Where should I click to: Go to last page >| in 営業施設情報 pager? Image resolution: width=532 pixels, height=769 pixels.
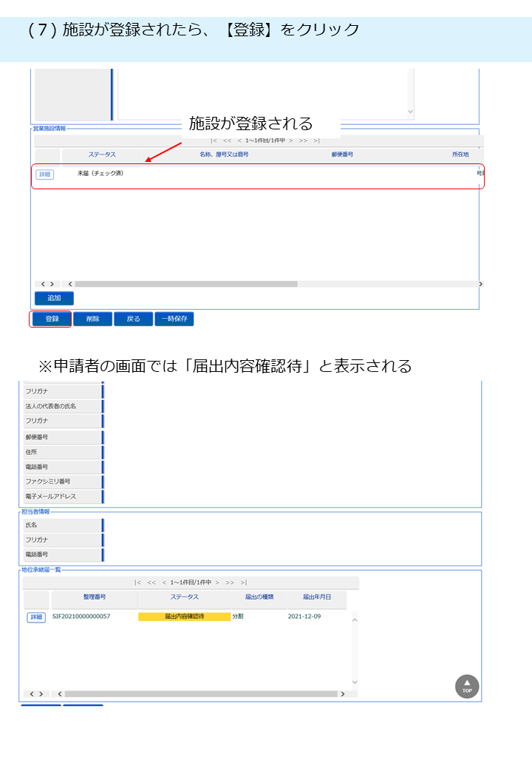316,140
